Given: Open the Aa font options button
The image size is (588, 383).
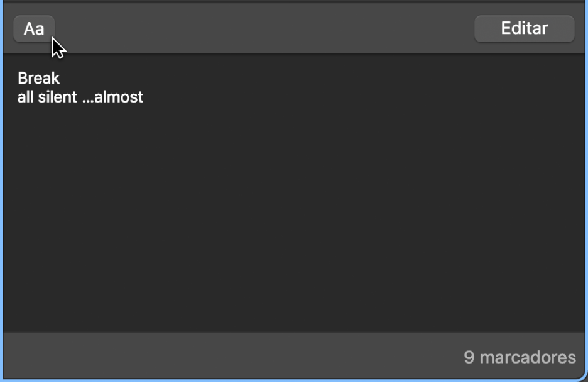Looking at the screenshot, I should pos(34,29).
